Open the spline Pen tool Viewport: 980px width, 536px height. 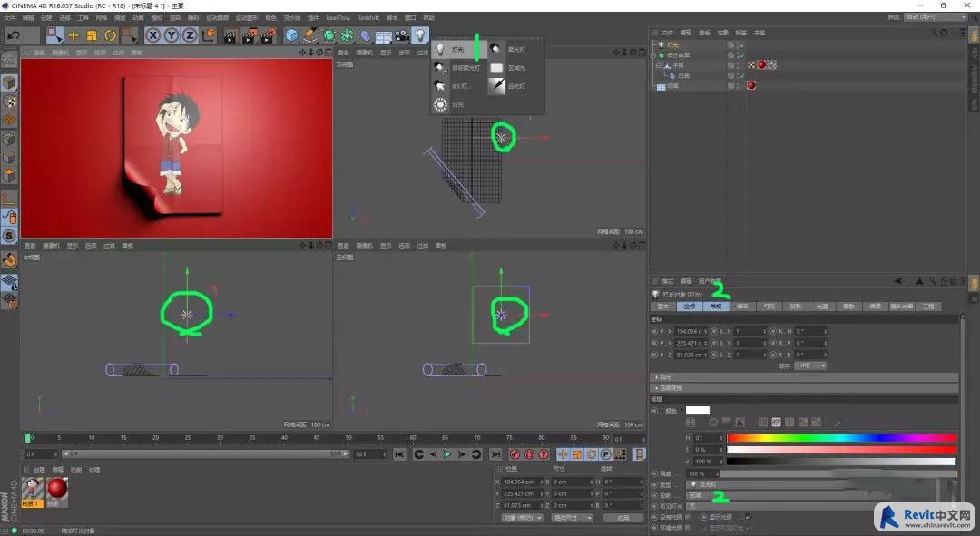310,35
